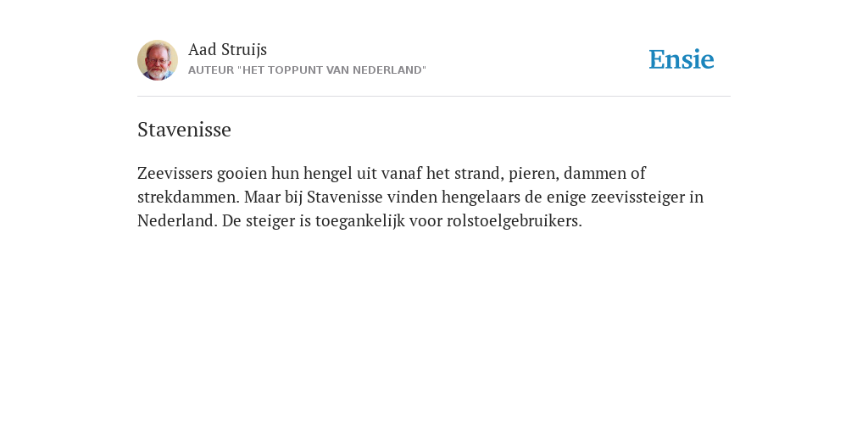Click the word toegankelijk in the final sentence
The image size is (868, 434).
tap(360, 221)
